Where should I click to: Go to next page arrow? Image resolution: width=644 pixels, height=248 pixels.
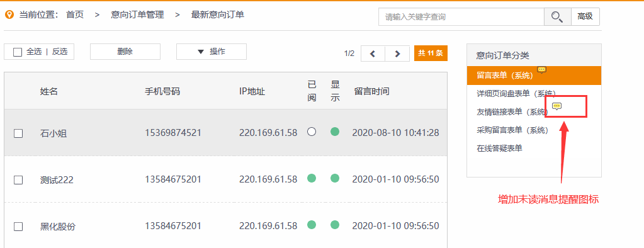click(x=397, y=54)
